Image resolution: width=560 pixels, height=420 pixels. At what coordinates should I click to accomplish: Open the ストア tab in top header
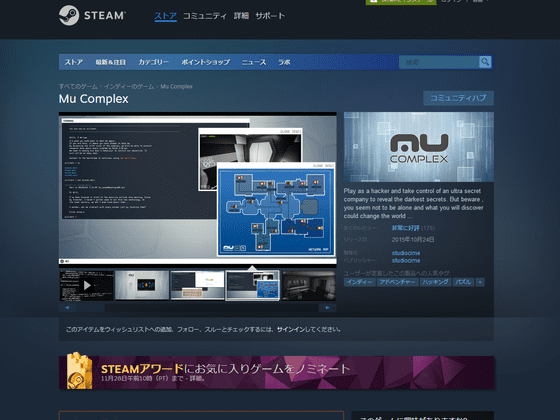coord(165,16)
